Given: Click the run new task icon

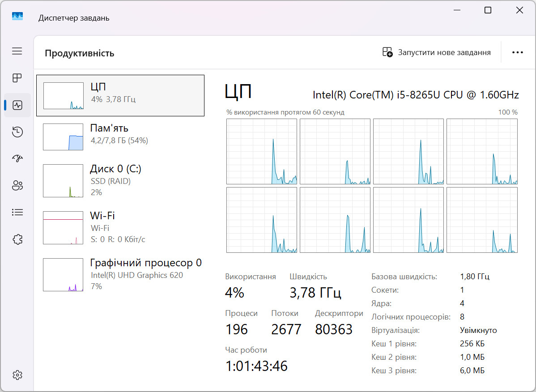Looking at the screenshot, I should (x=387, y=52).
